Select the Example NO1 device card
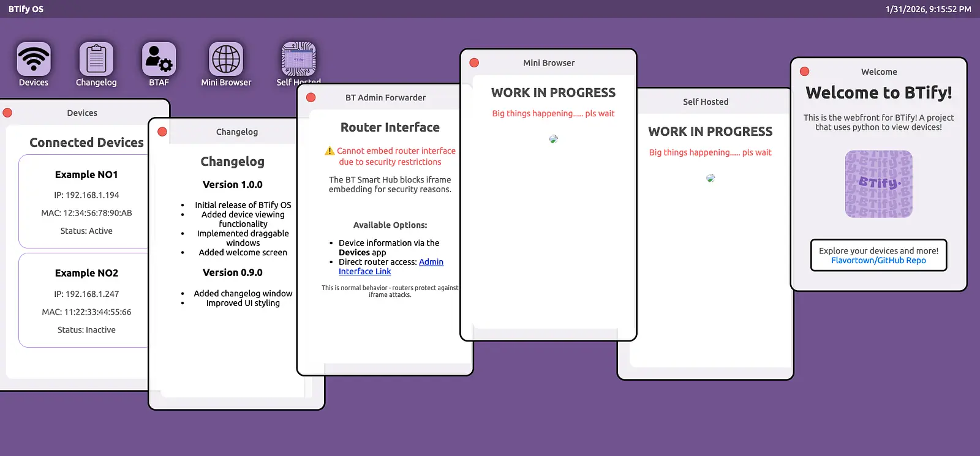Image resolution: width=980 pixels, height=456 pixels. click(86, 201)
